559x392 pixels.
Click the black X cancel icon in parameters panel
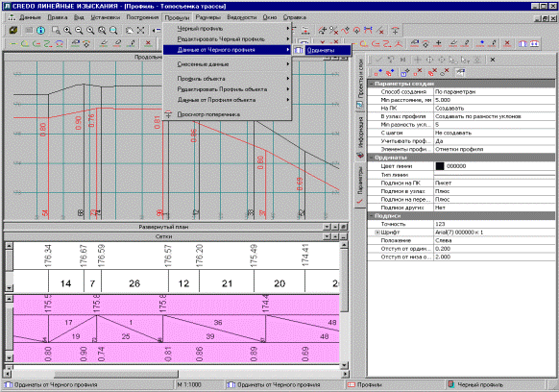pyautogui.click(x=493, y=60)
